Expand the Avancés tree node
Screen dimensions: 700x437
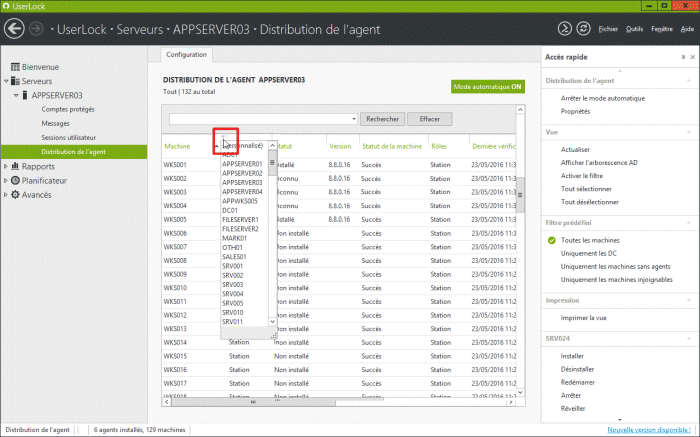pyautogui.click(x=6, y=195)
